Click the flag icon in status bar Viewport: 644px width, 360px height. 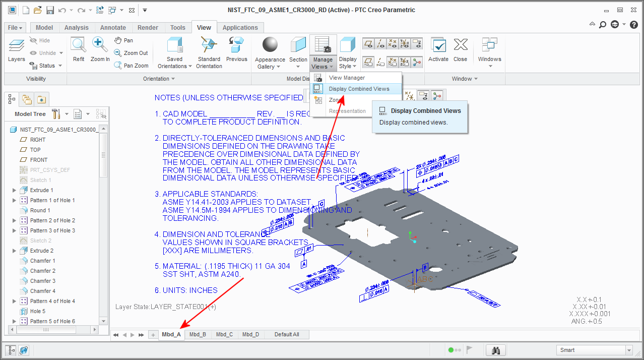click(469, 349)
